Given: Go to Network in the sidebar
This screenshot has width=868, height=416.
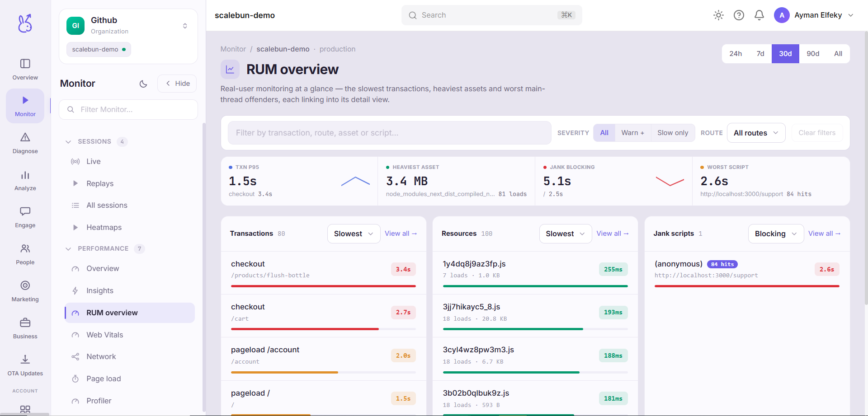Looking at the screenshot, I should 130,356.
